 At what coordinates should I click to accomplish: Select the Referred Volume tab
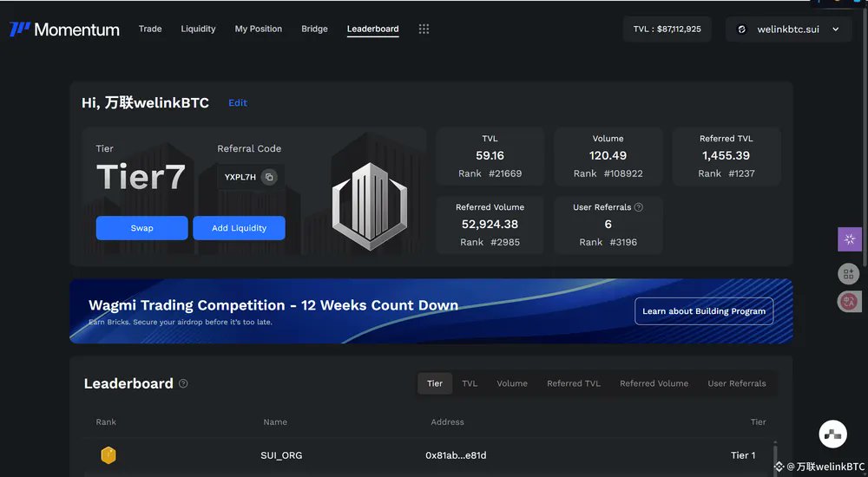(x=654, y=383)
